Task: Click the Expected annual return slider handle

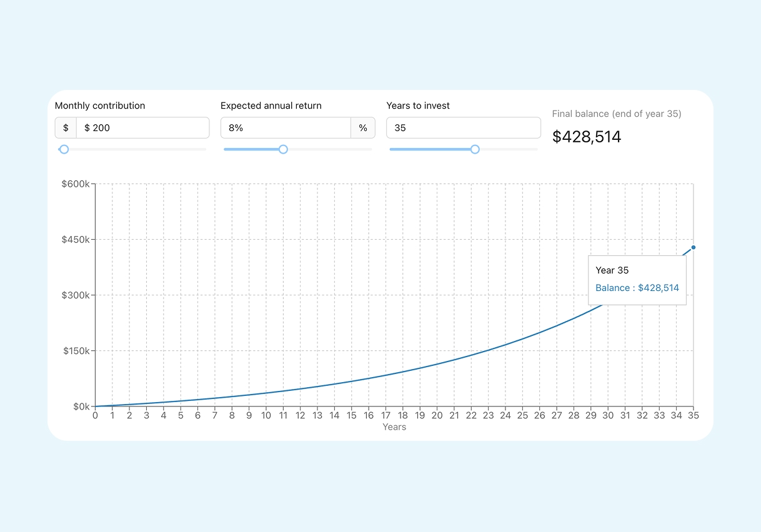Action: pos(283,149)
